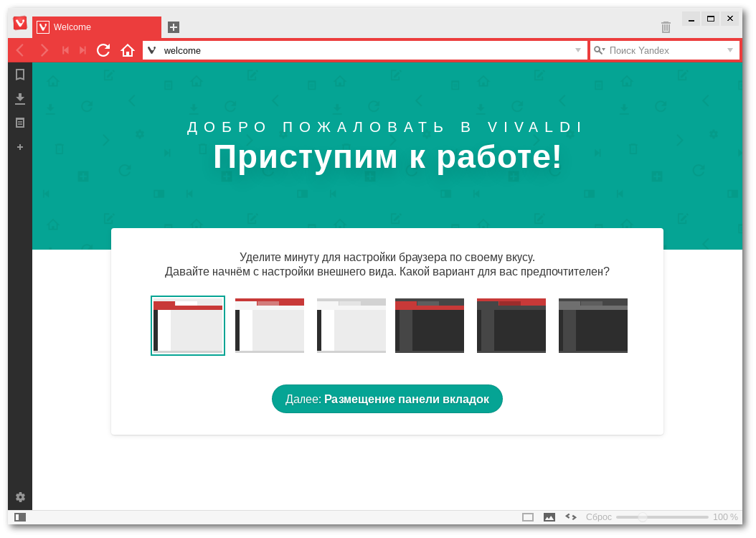Toggle image loading in status bar

(549, 517)
